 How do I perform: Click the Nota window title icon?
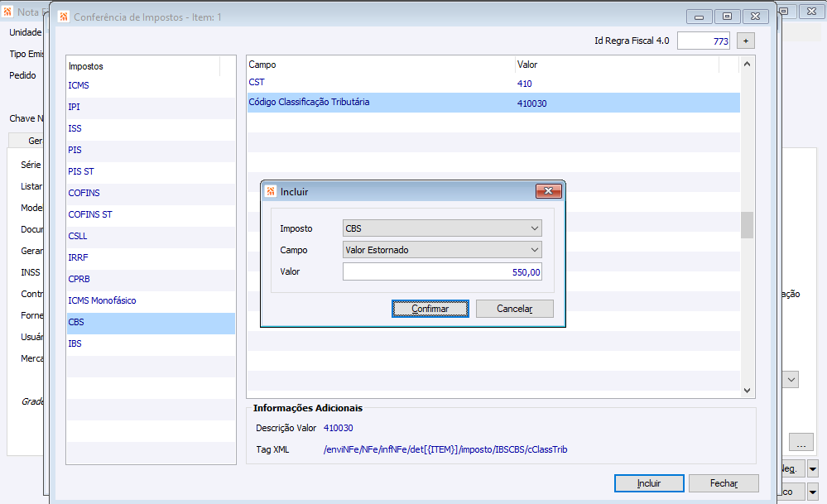pos(7,12)
